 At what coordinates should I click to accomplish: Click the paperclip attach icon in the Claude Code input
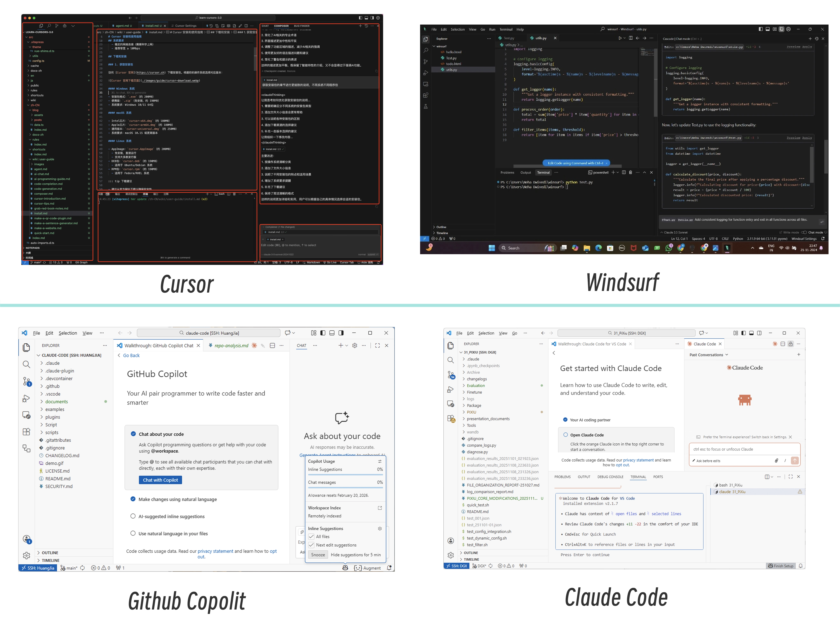coord(776,461)
